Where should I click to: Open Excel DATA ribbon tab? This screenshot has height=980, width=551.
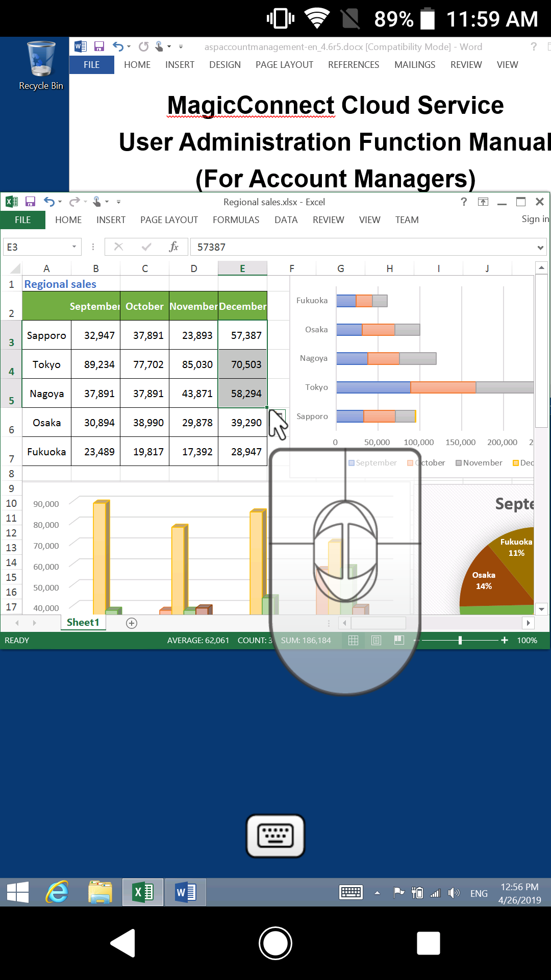point(286,220)
